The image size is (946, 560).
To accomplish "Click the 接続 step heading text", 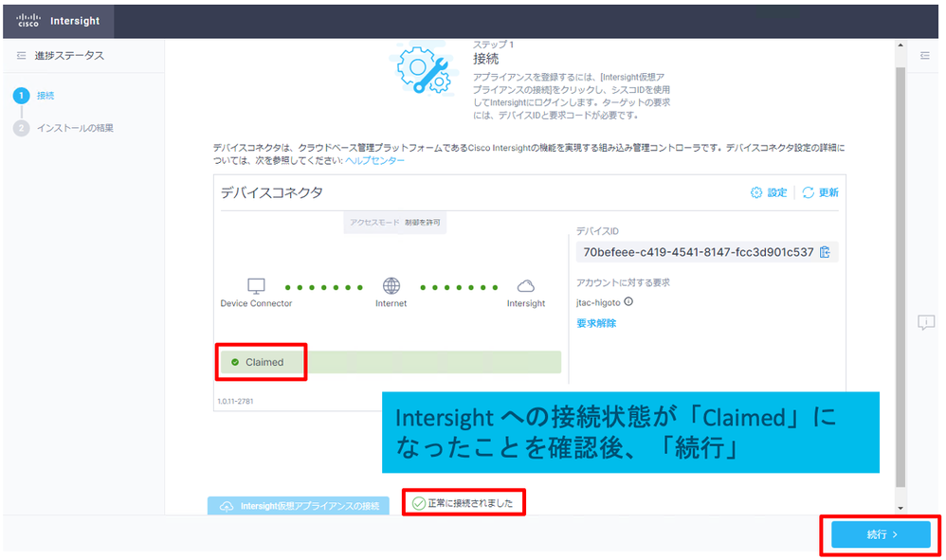I will [x=485, y=59].
